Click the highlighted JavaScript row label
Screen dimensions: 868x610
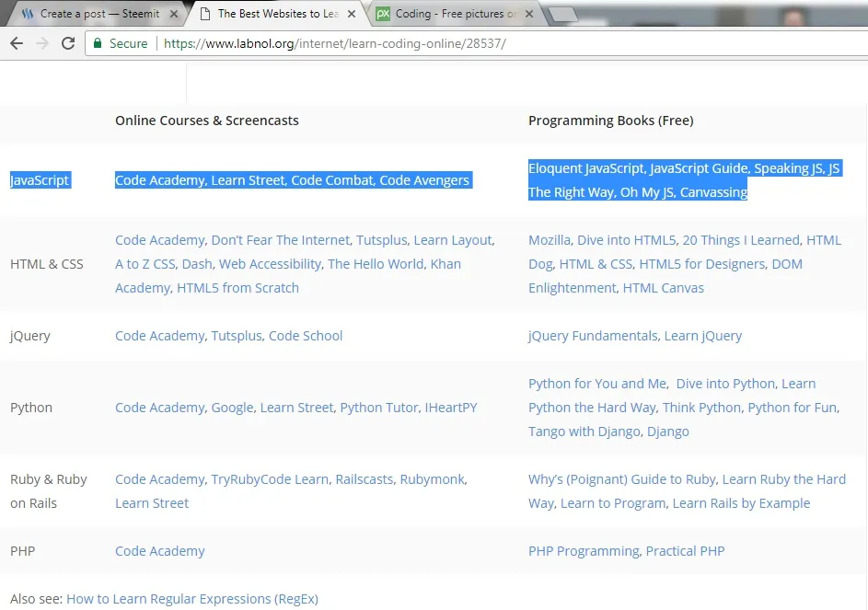41,180
